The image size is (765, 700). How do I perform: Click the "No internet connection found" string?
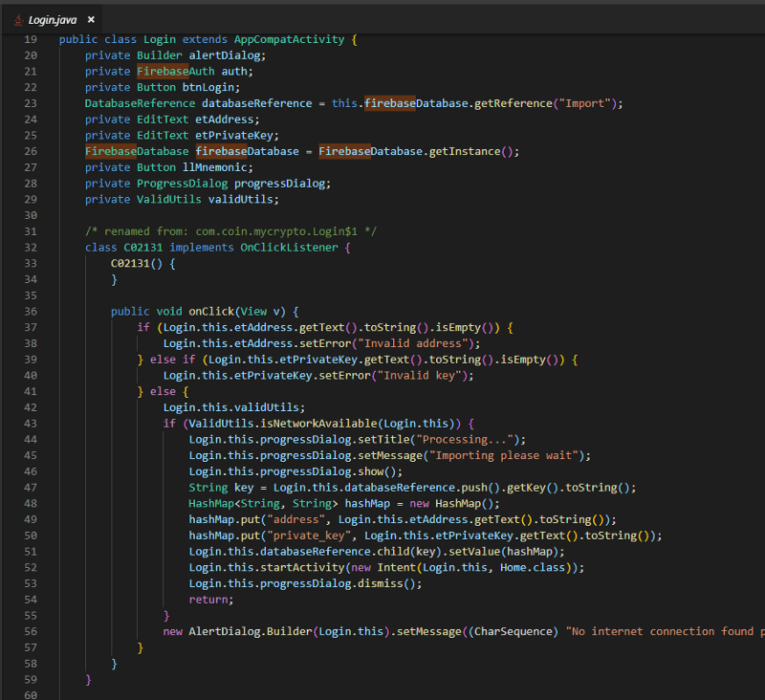point(666,632)
